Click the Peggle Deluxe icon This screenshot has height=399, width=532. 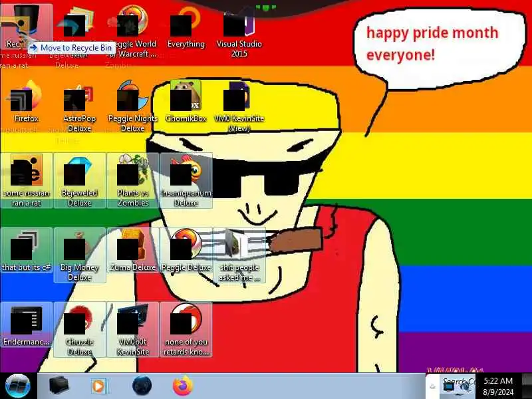[x=186, y=251]
